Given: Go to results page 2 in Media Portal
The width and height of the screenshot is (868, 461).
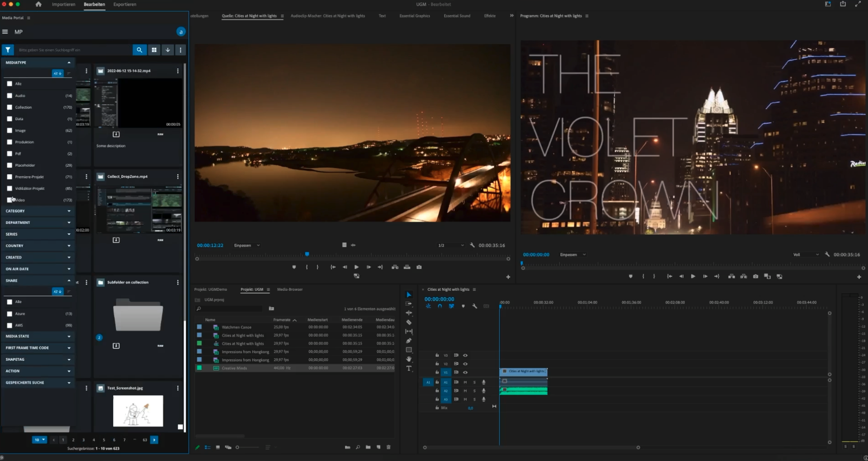Looking at the screenshot, I should [x=73, y=439].
